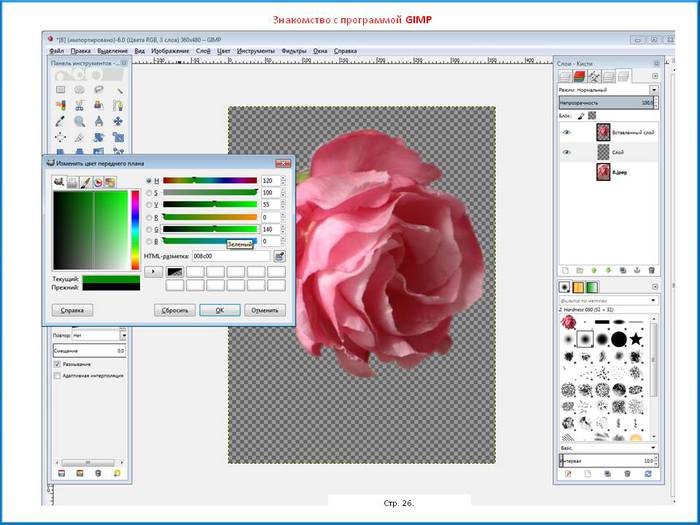
Task: Select the Fuzzy Select wand tool
Action: point(118,90)
